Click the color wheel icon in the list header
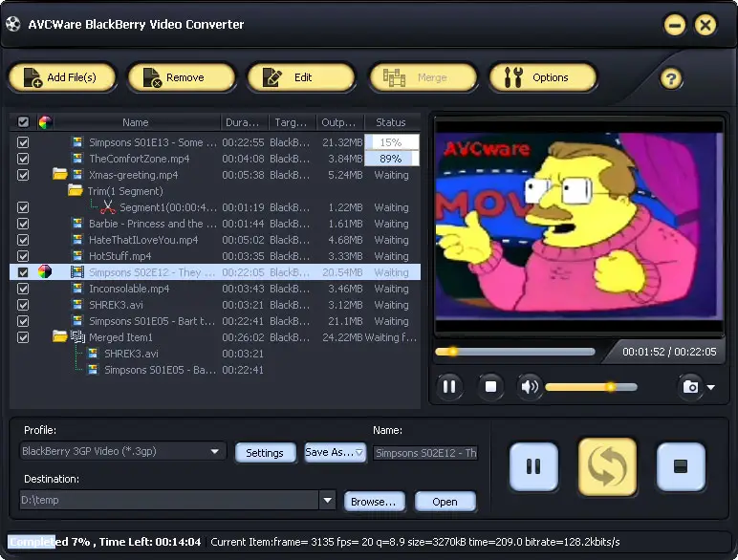The height and width of the screenshot is (560, 738). click(x=45, y=122)
